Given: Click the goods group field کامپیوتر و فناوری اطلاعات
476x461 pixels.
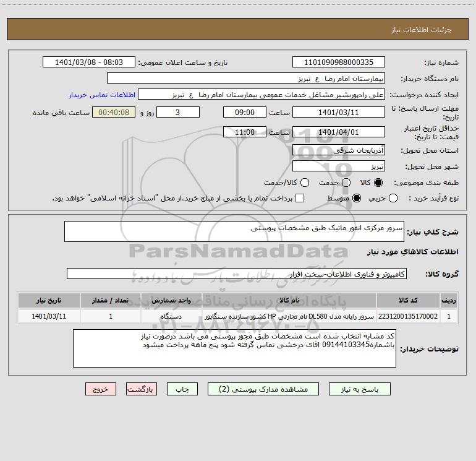Looking at the screenshot, I should coord(237,274).
